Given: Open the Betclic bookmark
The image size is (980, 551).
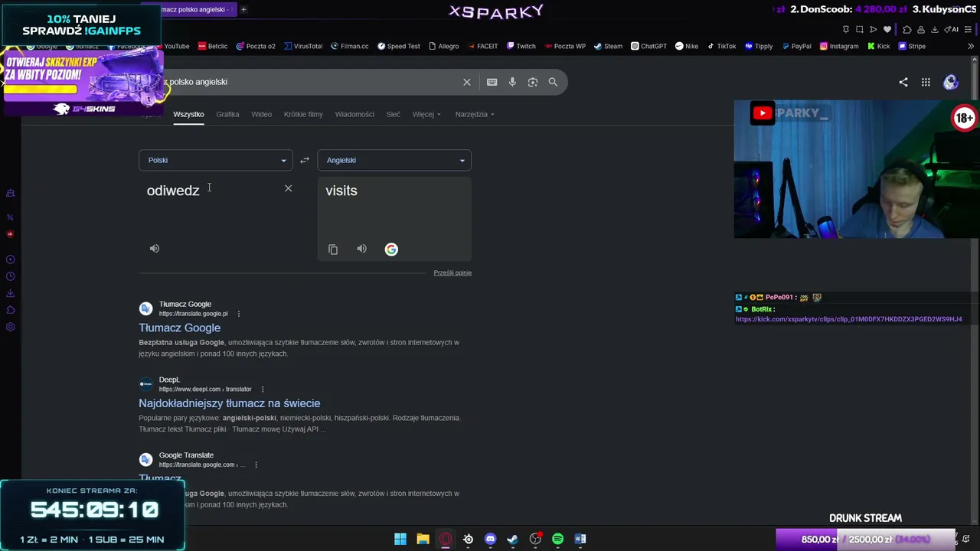Looking at the screenshot, I should 213,46.
